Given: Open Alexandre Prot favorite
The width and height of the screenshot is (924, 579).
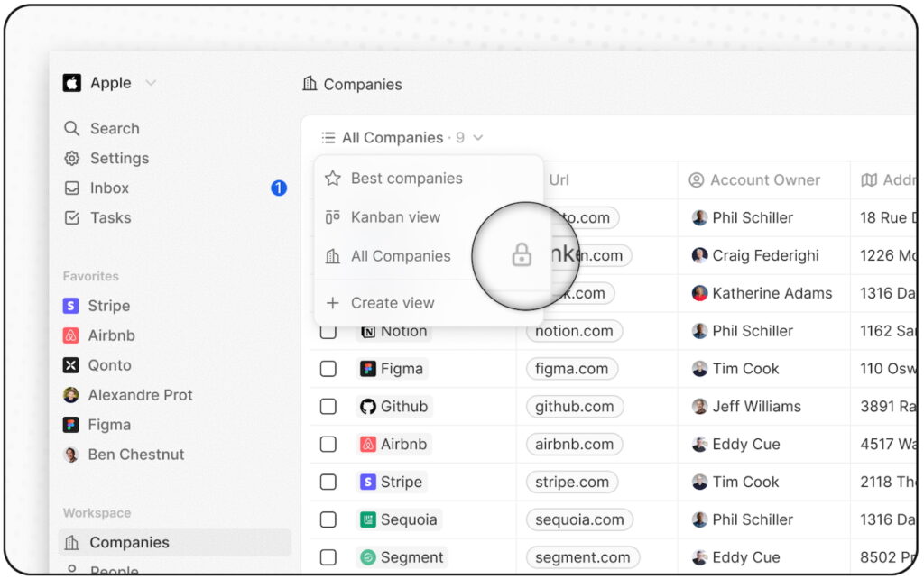Looking at the screenshot, I should pos(128,395).
